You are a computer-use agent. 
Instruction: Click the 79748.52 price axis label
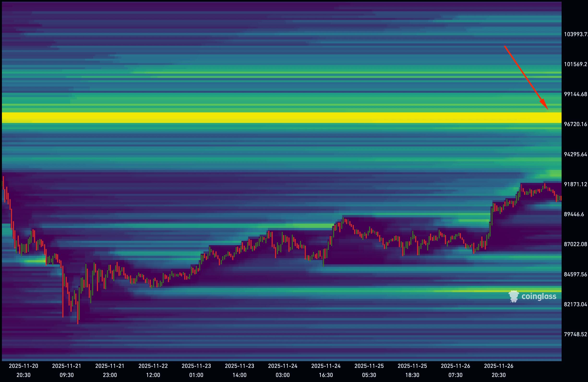[x=575, y=334]
